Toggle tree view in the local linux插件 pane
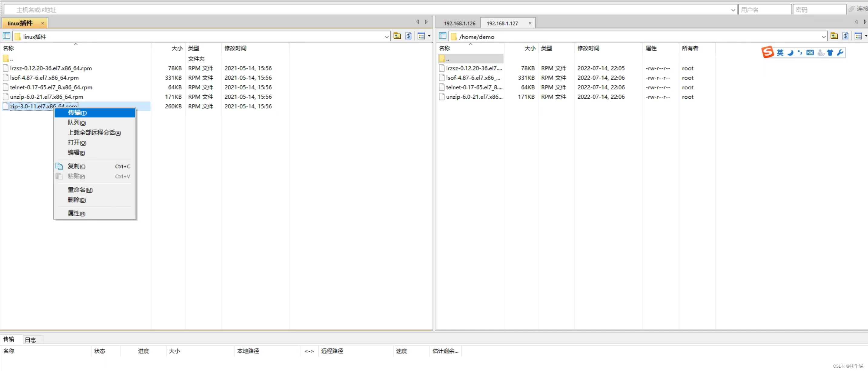The image size is (868, 371). [x=6, y=36]
